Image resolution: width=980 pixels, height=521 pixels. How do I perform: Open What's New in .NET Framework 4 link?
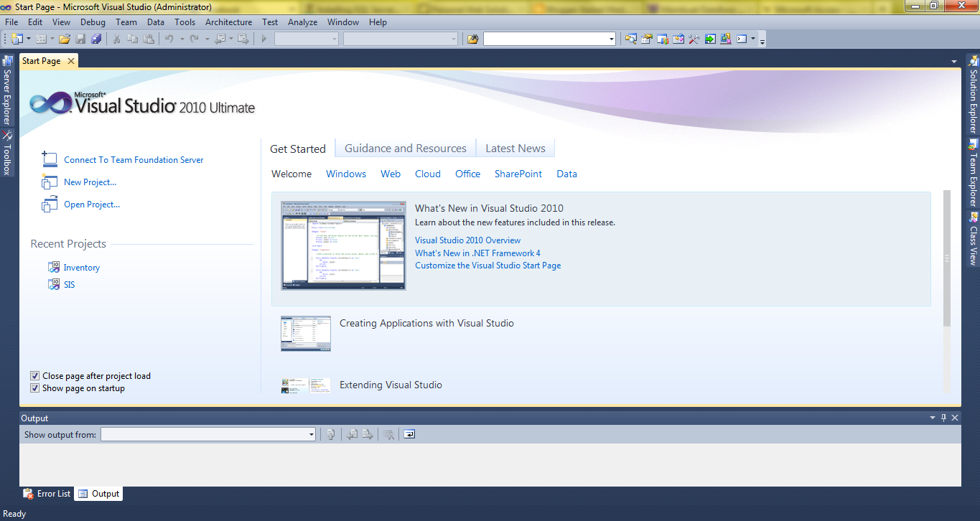pyautogui.click(x=477, y=253)
